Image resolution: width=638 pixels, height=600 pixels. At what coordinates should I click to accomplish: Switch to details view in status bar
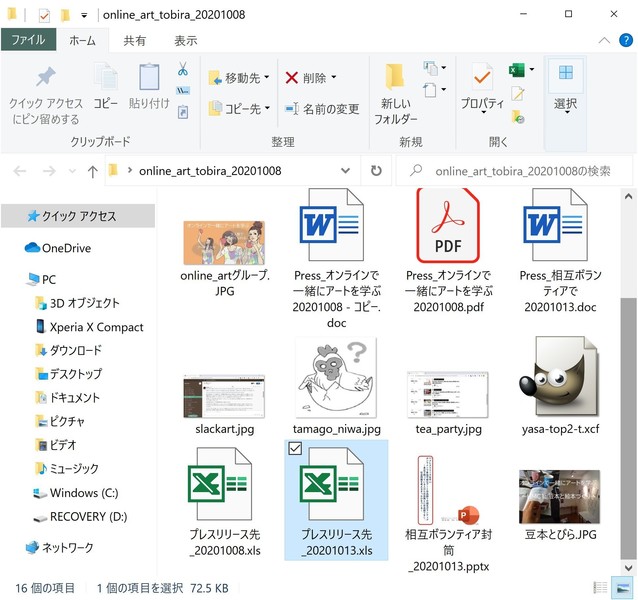[601, 587]
